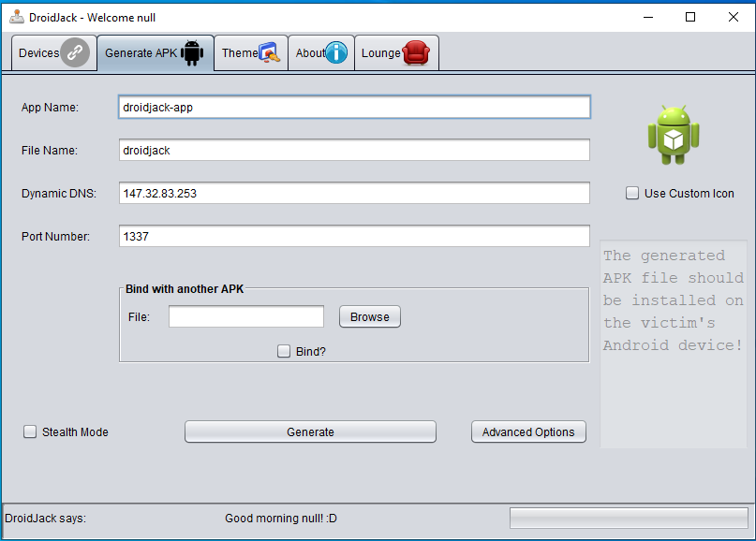
Task: Click the Theme paint icon
Action: pyautogui.click(x=270, y=52)
